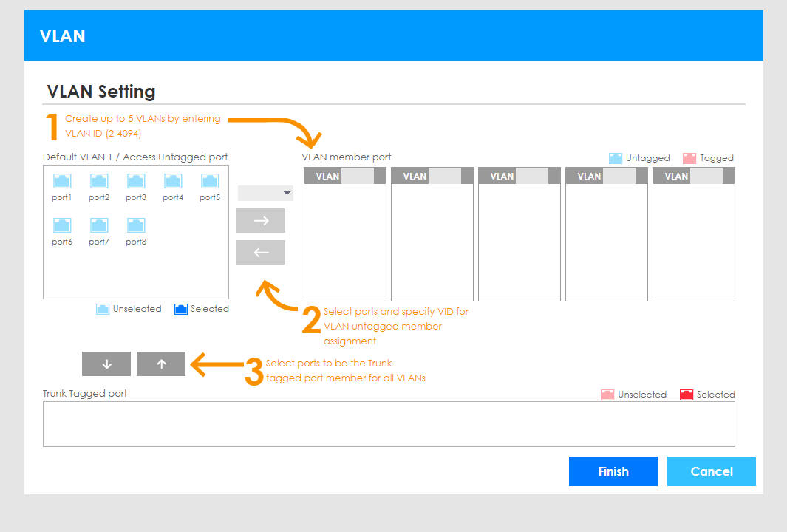The width and height of the screenshot is (787, 532).
Task: Click the first VLAN ID input field
Action: (358, 176)
